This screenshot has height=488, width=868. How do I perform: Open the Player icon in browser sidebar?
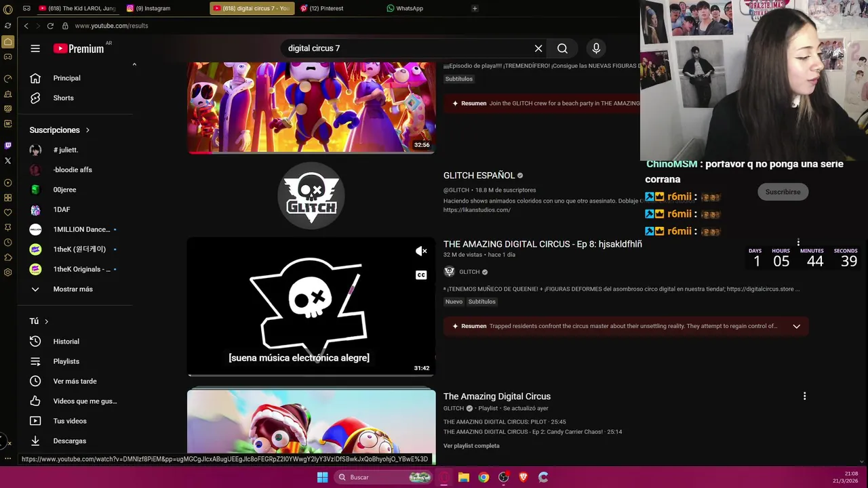(x=7, y=182)
